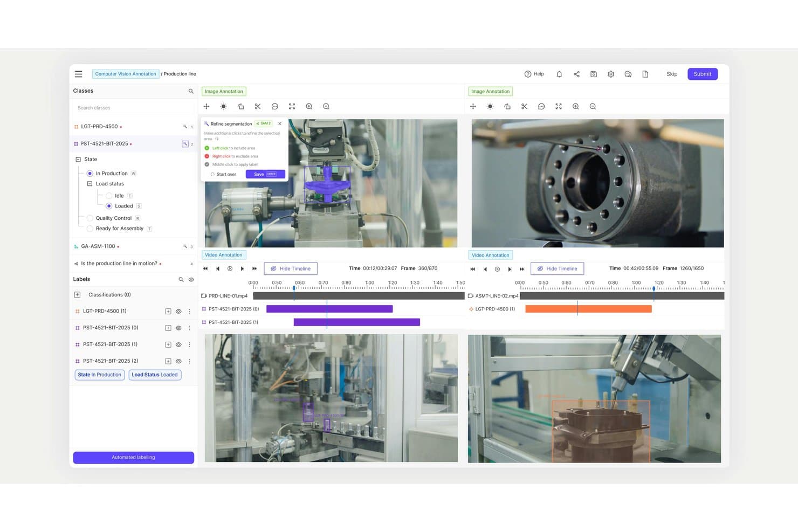Click the Computer Vision Annotation breadcrumb
The image size is (798, 532).
126,74
